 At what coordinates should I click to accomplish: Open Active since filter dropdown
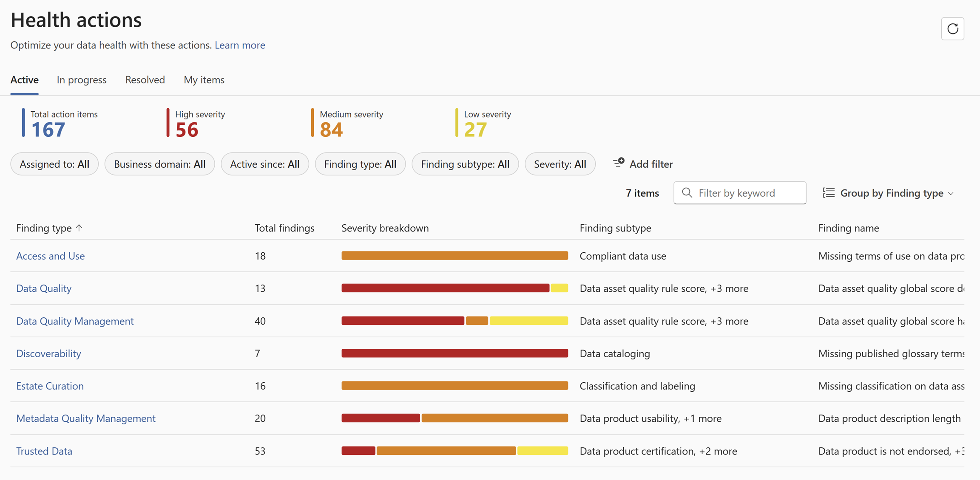(x=265, y=164)
